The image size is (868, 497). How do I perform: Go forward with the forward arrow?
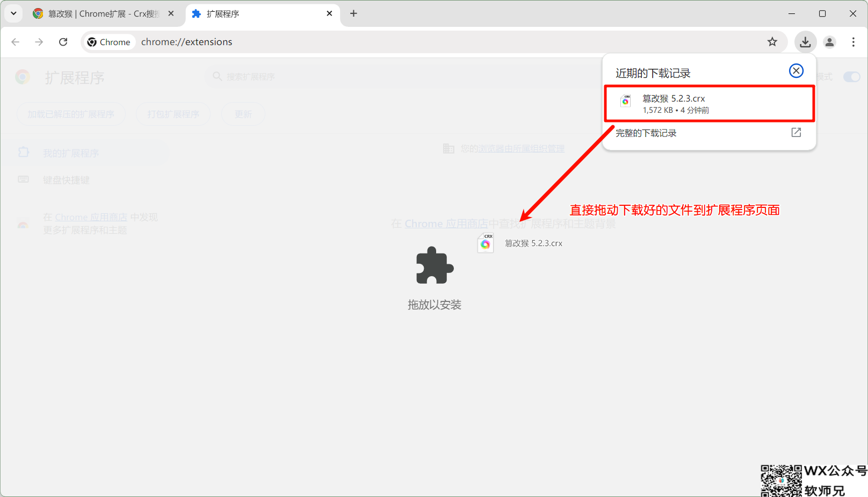tap(39, 42)
